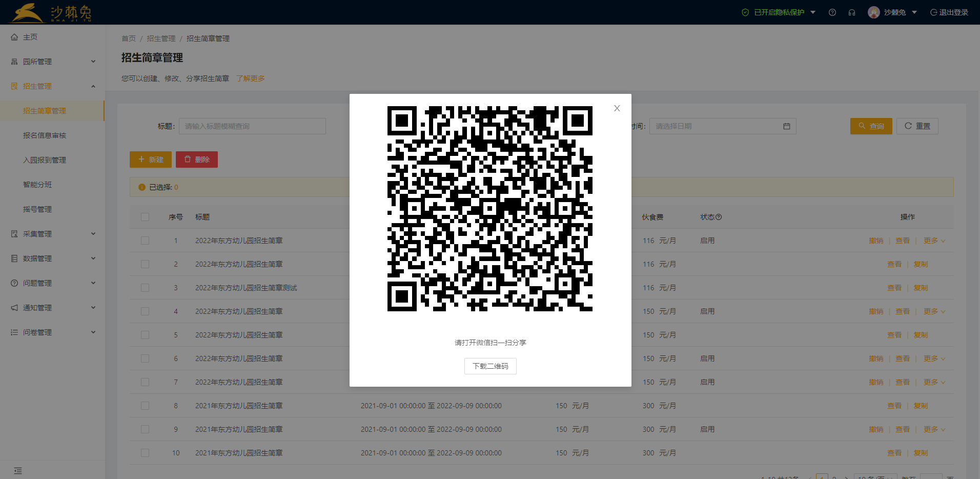Open 摇号管理 in sidebar
Screen dimensions: 980x479
click(x=52, y=209)
